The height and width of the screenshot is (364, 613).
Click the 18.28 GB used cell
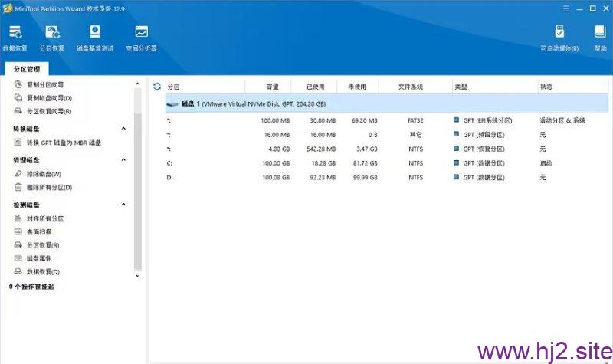click(323, 163)
